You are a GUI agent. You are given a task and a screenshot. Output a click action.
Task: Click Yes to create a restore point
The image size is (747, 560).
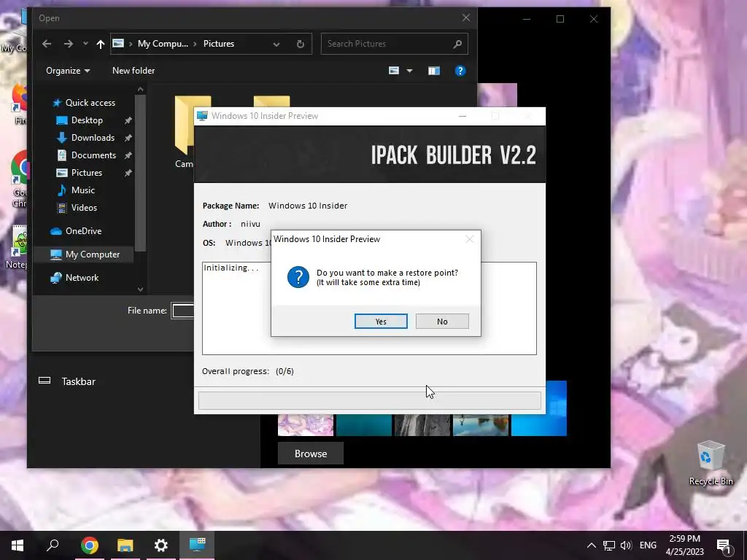click(381, 322)
